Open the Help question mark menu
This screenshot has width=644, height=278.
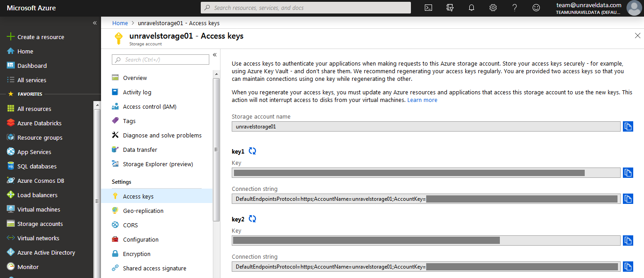click(x=515, y=8)
